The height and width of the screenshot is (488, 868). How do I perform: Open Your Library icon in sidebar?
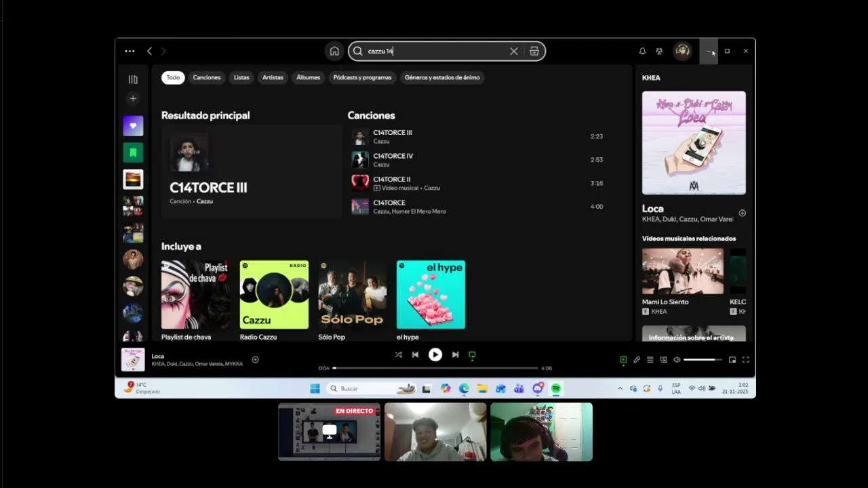pyautogui.click(x=133, y=79)
